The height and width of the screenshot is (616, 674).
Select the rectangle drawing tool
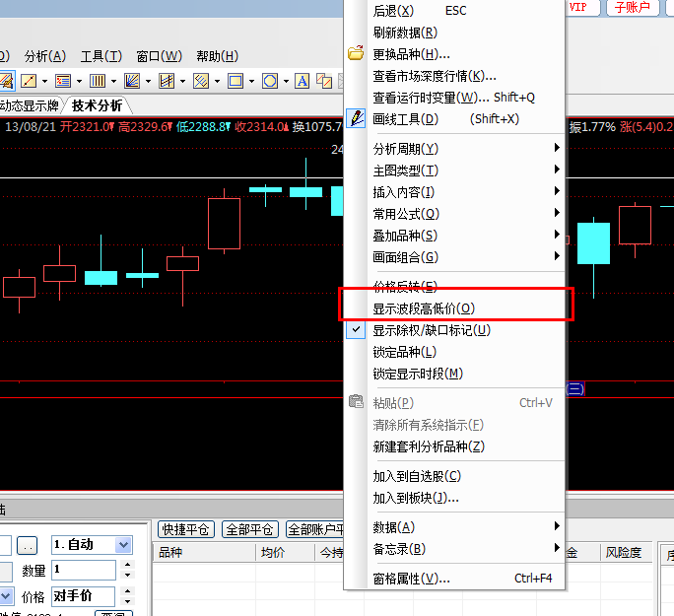[236, 81]
